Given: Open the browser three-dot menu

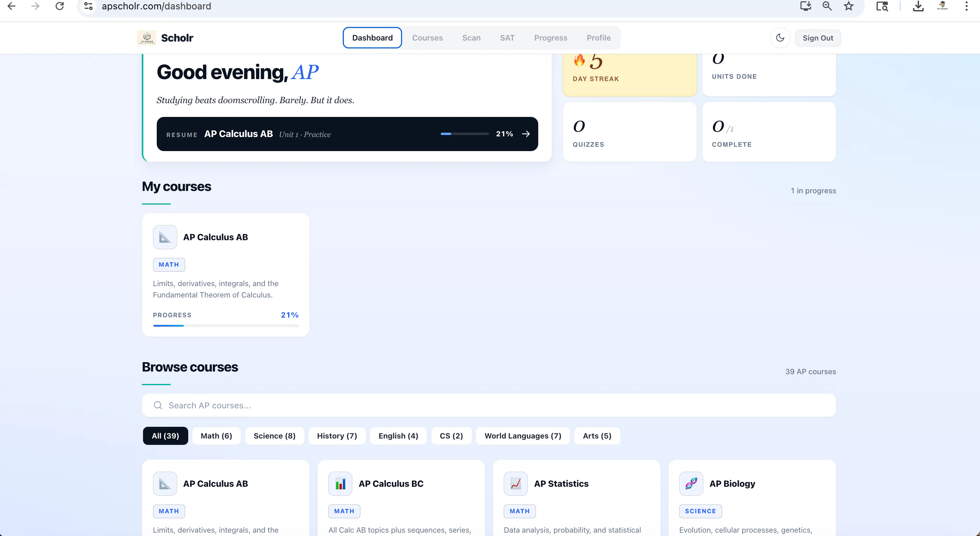Looking at the screenshot, I should coord(966,6).
